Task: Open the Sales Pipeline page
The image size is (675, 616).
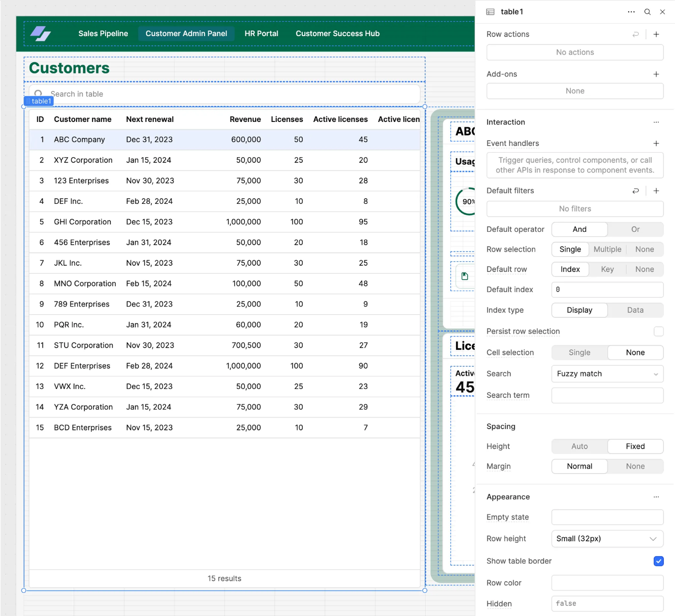Action: coord(103,33)
